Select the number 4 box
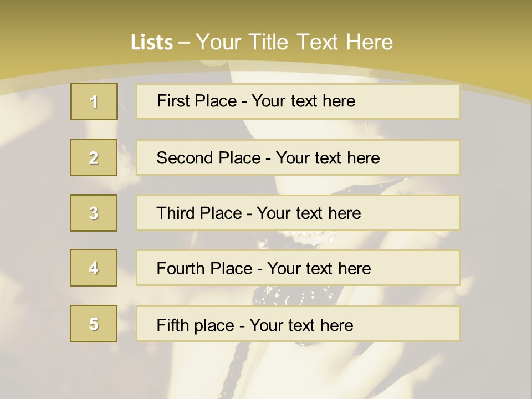Viewport: 532px width, 399px height. pos(94,268)
